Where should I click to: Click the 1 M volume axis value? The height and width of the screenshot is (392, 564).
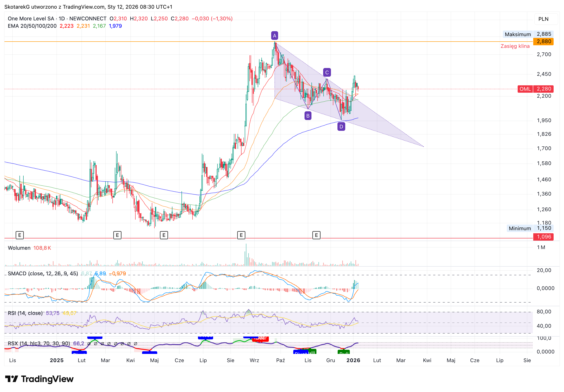pyautogui.click(x=541, y=247)
